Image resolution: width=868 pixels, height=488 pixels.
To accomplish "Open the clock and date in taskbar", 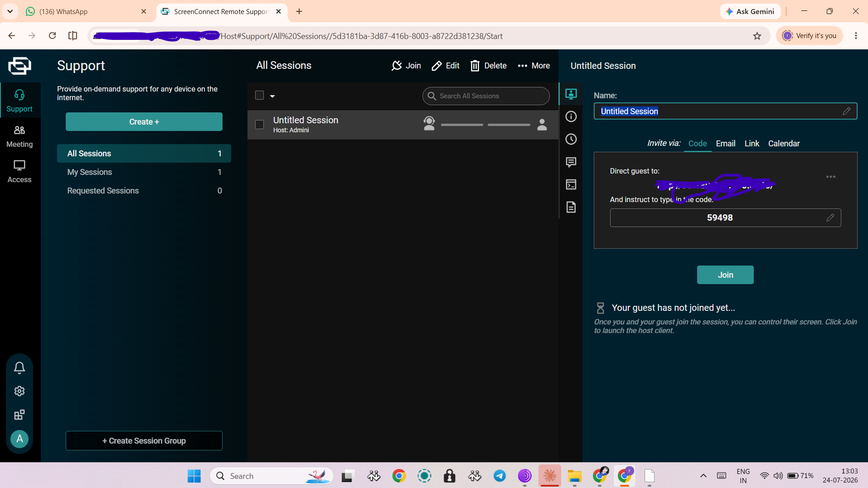I will pos(840,476).
